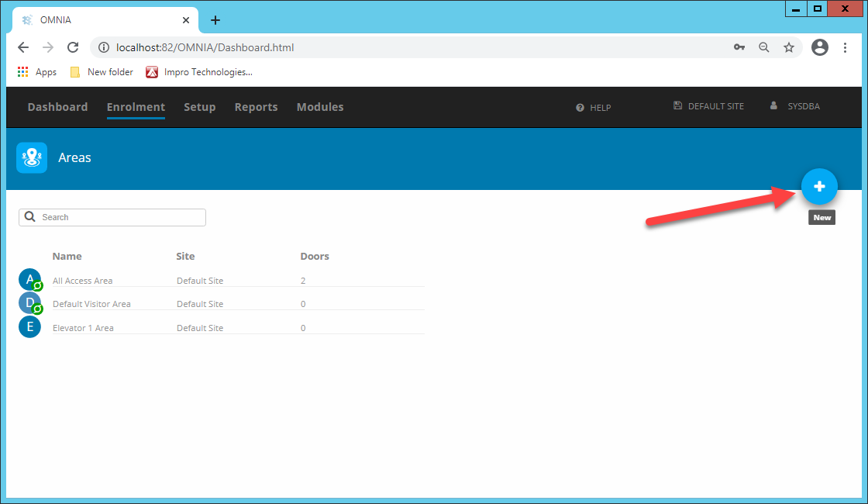Click the Default Visitor Area avatar icon
Image resolution: width=868 pixels, height=504 pixels.
30,303
